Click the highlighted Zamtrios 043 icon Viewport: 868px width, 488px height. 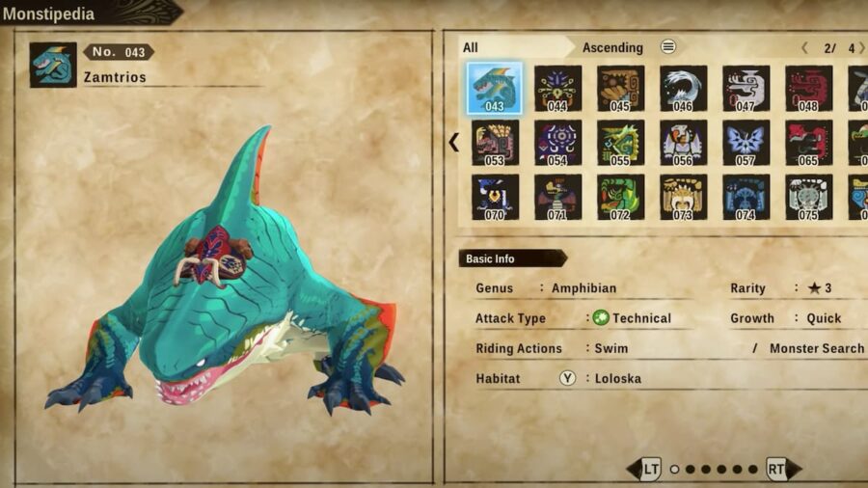click(x=495, y=88)
